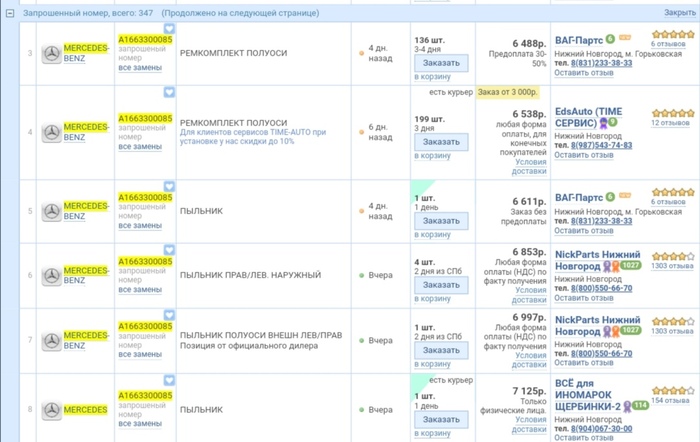Click the star rating for EdsAuto seller
The image size is (700, 442).
click(x=673, y=113)
